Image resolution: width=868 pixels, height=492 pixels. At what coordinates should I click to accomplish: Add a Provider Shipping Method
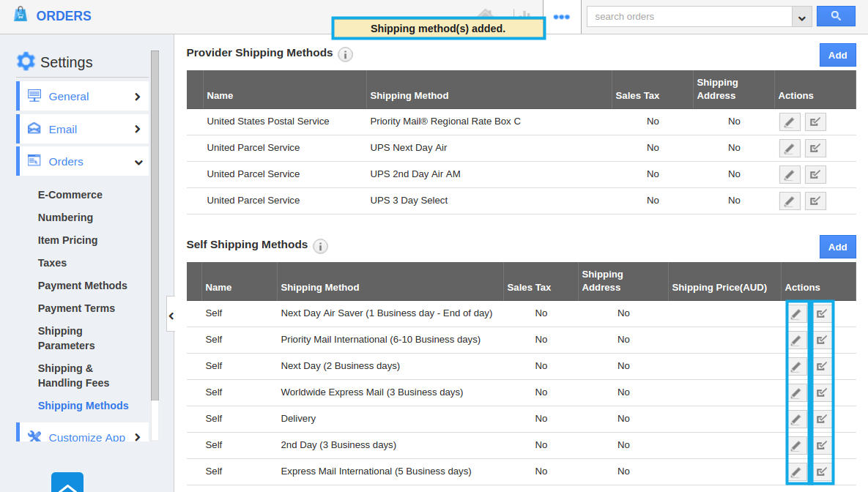(837, 55)
